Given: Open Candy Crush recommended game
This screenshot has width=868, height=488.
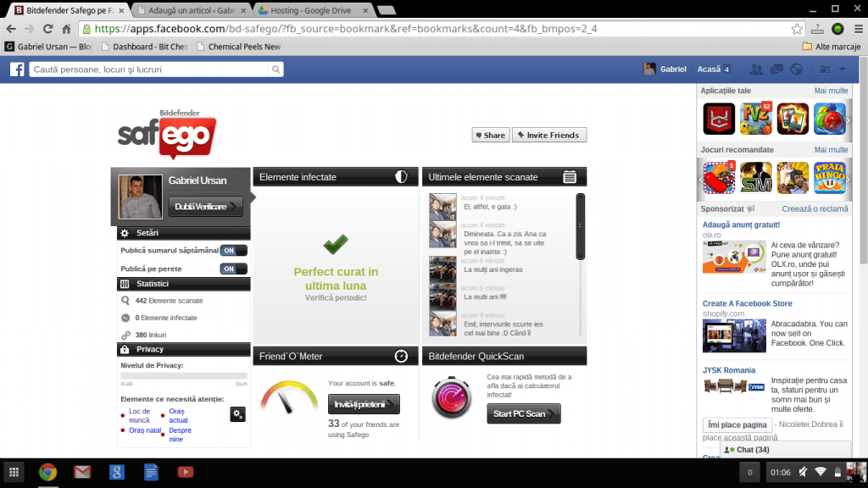Looking at the screenshot, I should tap(719, 178).
